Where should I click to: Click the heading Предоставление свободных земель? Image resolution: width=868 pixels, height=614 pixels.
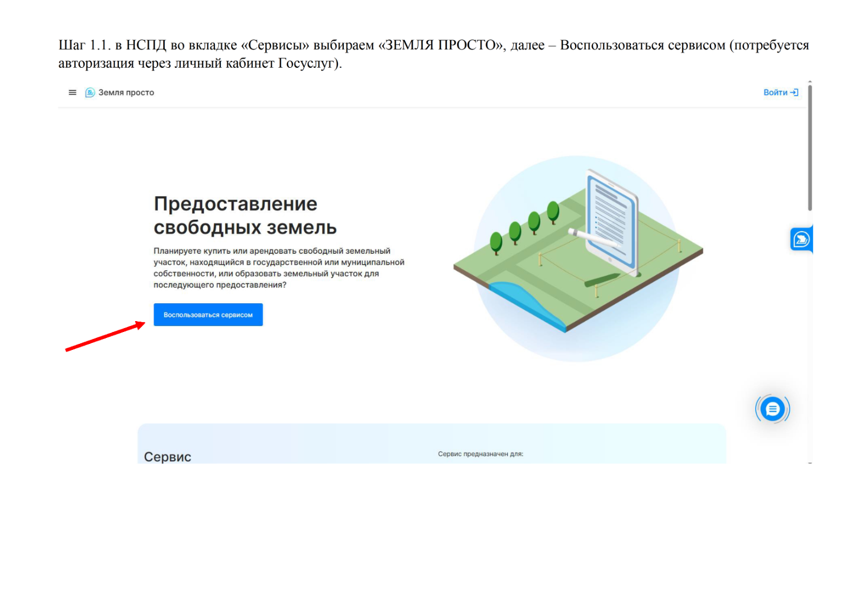coord(245,215)
